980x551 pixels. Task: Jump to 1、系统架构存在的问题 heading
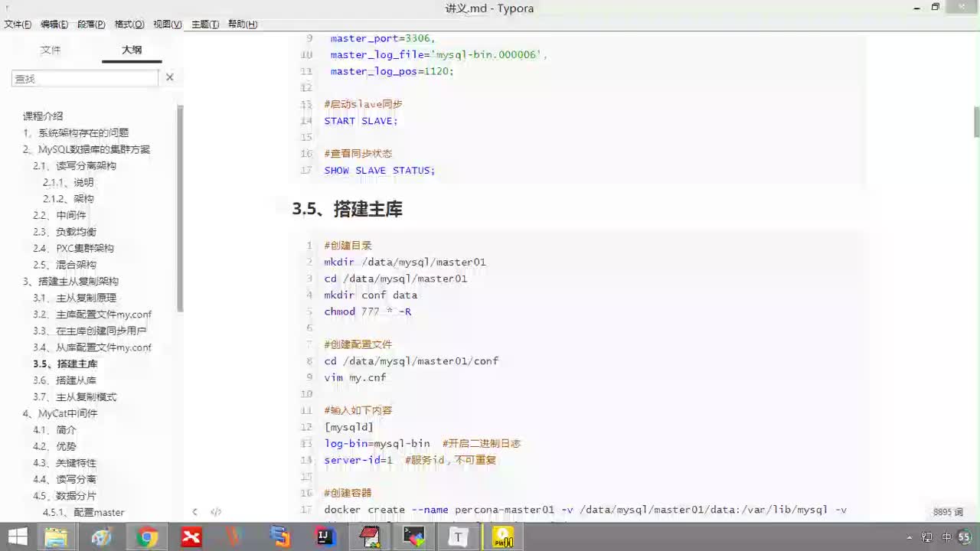[x=76, y=132]
